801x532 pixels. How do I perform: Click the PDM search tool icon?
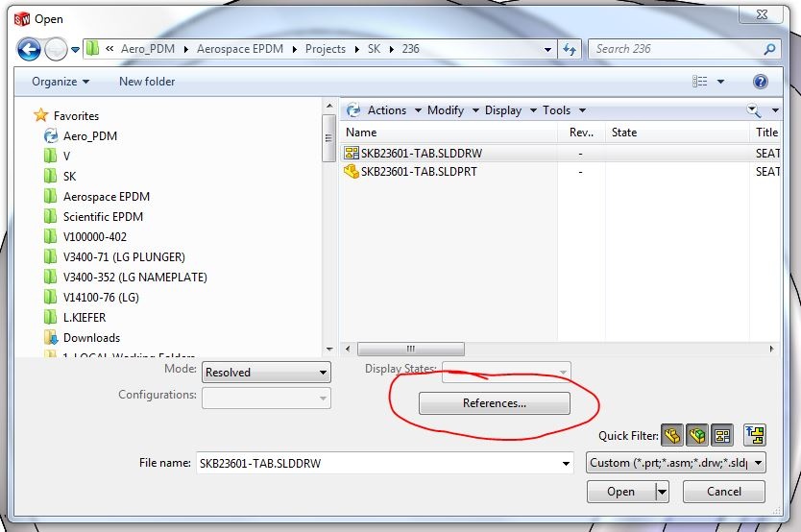click(754, 109)
